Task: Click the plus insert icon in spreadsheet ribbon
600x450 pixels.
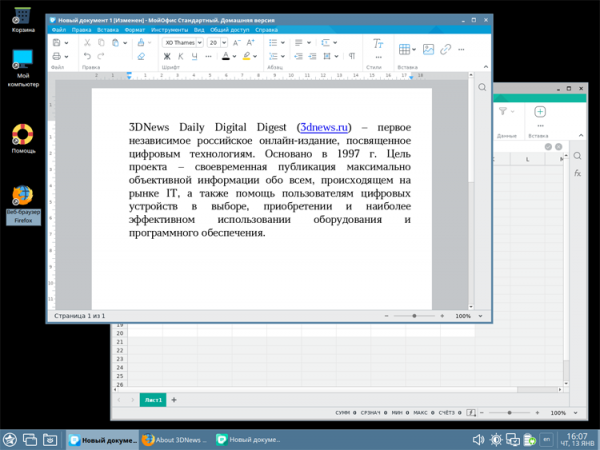Action: pos(540,112)
